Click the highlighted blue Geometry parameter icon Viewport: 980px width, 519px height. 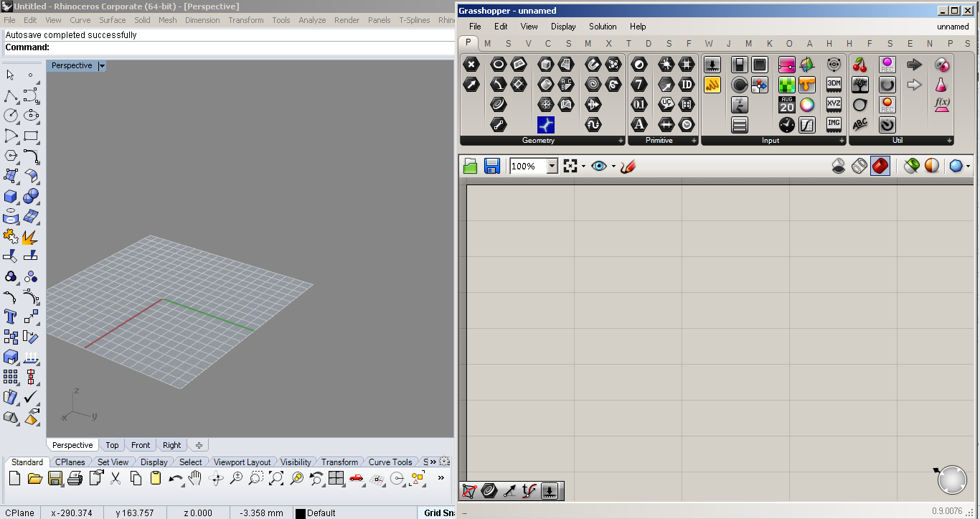[546, 125]
